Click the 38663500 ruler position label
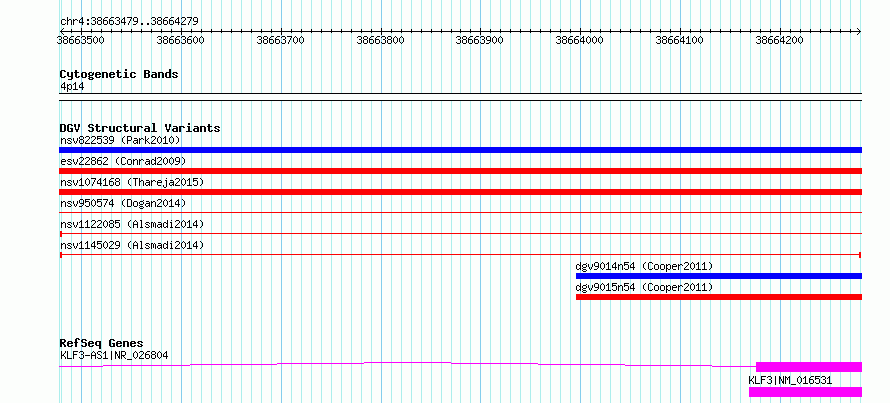 81,40
